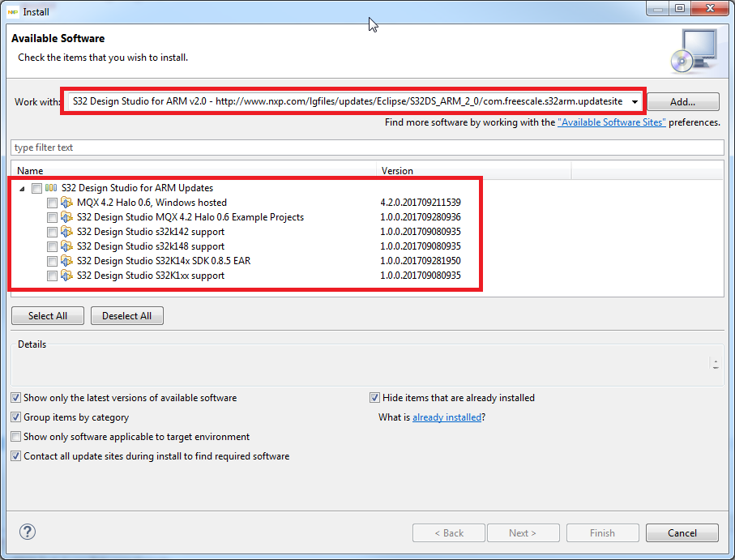The height and width of the screenshot is (560, 735).
Task: Click the feature icon next to s32k142 support
Action: coord(66,232)
